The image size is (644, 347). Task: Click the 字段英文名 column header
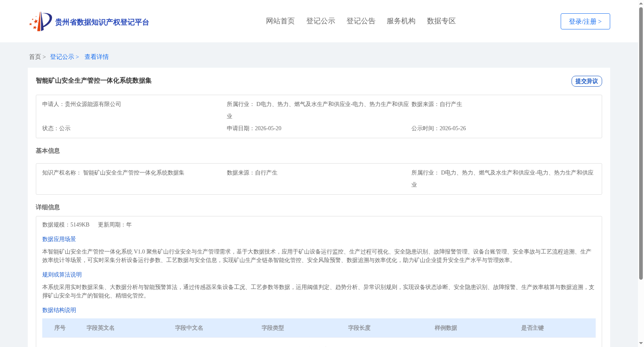coord(101,328)
